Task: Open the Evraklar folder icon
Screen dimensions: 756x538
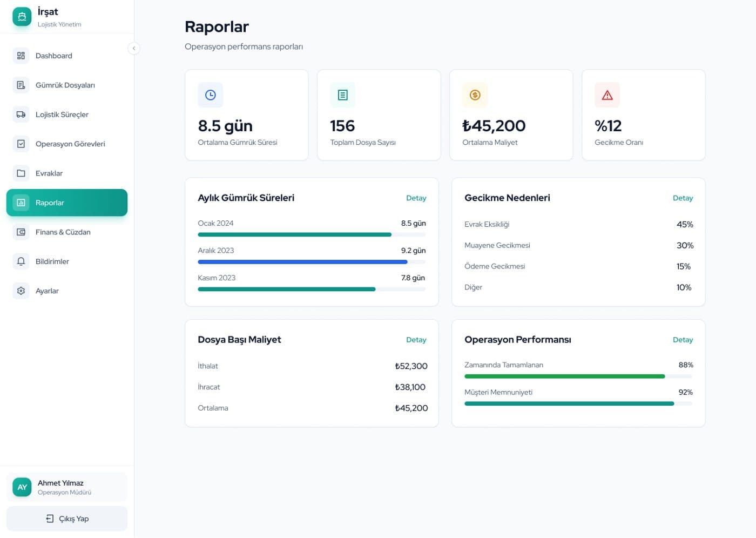Action: pyautogui.click(x=21, y=173)
